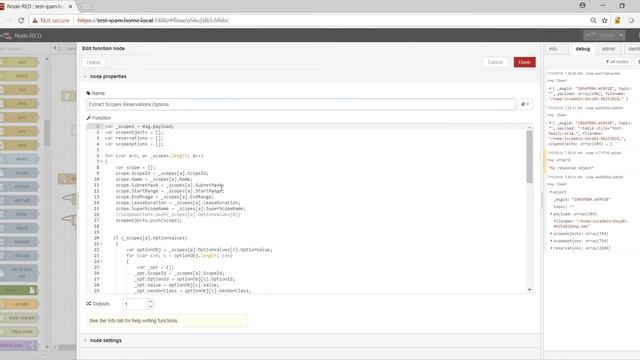Click into the Name input field
The image size is (640, 360).
pos(301,104)
